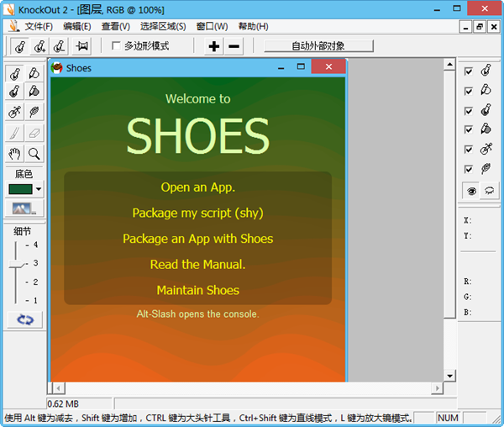504x427 pixels.
Task: Click the eye preview icon in right panel
Action: (471, 191)
